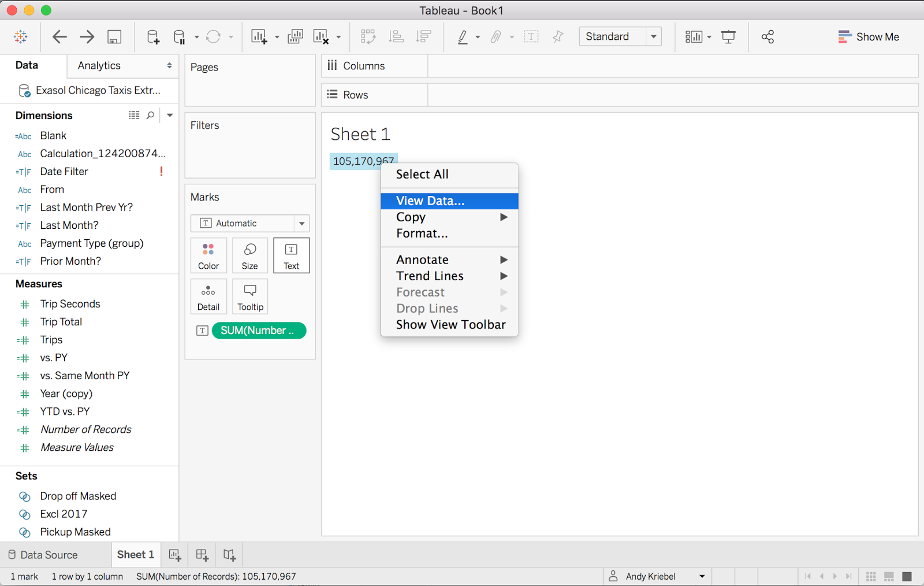924x586 pixels.
Task: Expand the Annotate submenu
Action: [x=449, y=260]
